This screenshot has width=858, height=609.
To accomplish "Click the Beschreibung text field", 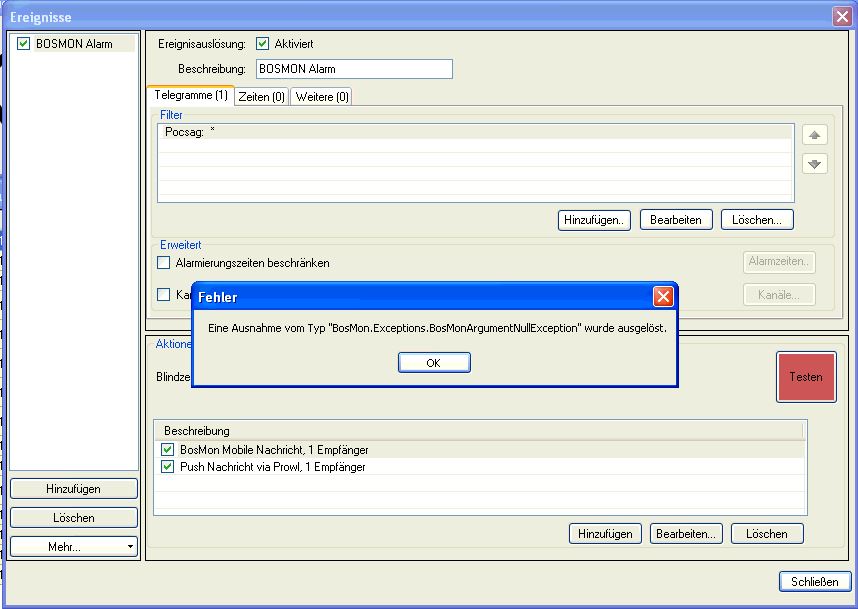I will pos(354,69).
